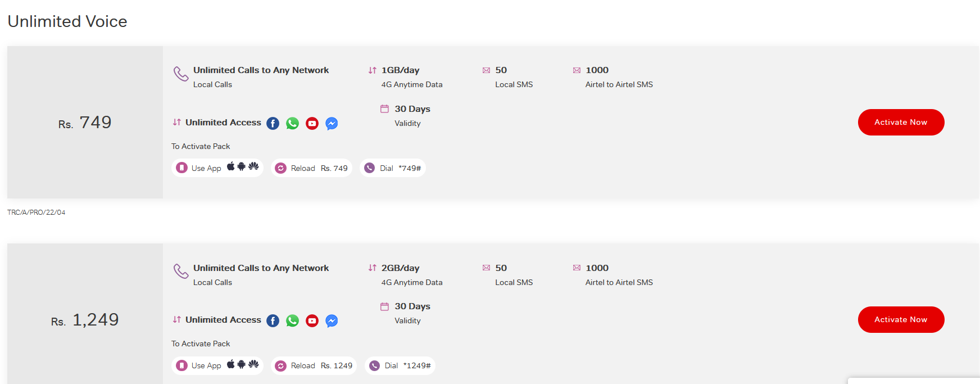Click YouTube icon in Rs. 749 pack
980x384 pixels.
click(312, 123)
